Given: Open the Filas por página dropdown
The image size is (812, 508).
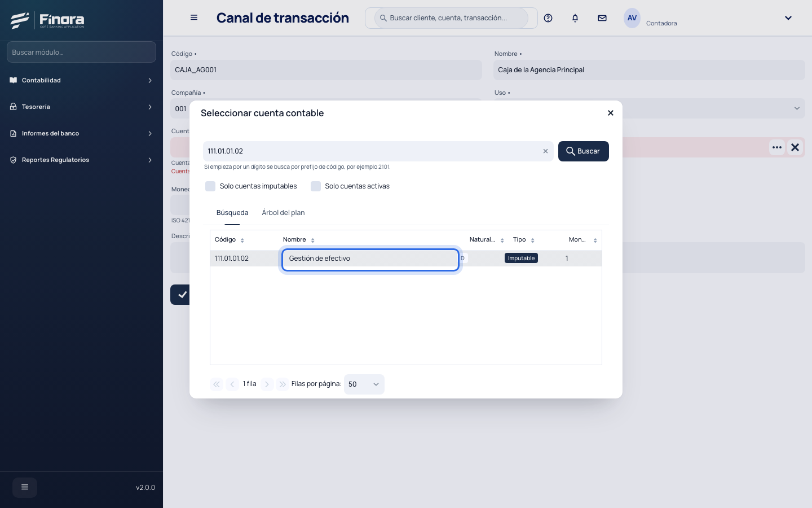Looking at the screenshot, I should pos(364,384).
